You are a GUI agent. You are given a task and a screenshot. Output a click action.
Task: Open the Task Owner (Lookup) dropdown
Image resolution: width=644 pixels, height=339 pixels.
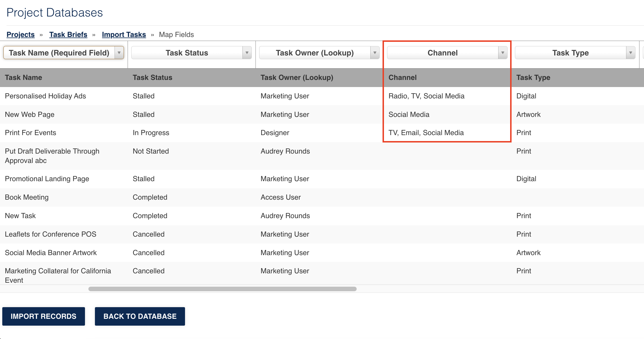point(319,53)
